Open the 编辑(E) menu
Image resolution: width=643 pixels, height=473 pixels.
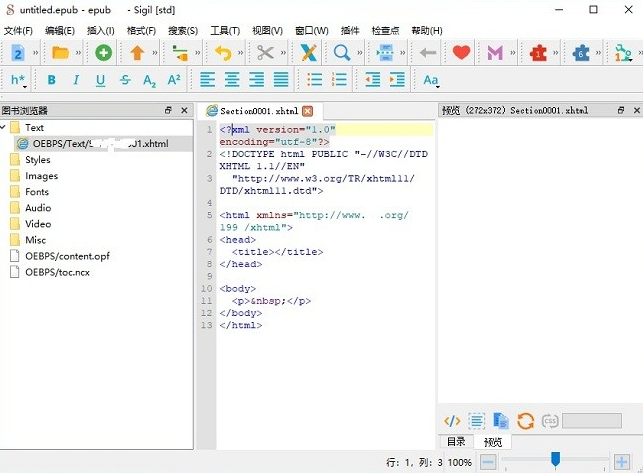[x=60, y=31]
